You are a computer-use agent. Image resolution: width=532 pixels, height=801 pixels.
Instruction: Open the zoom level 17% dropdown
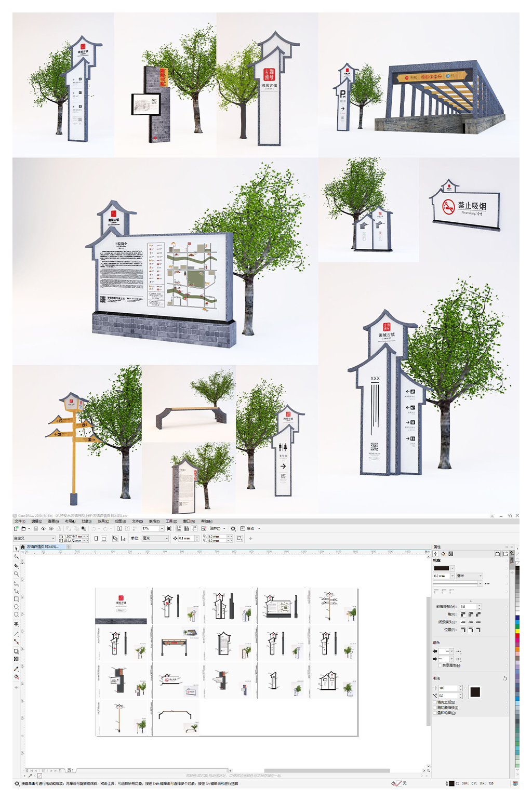(162, 528)
